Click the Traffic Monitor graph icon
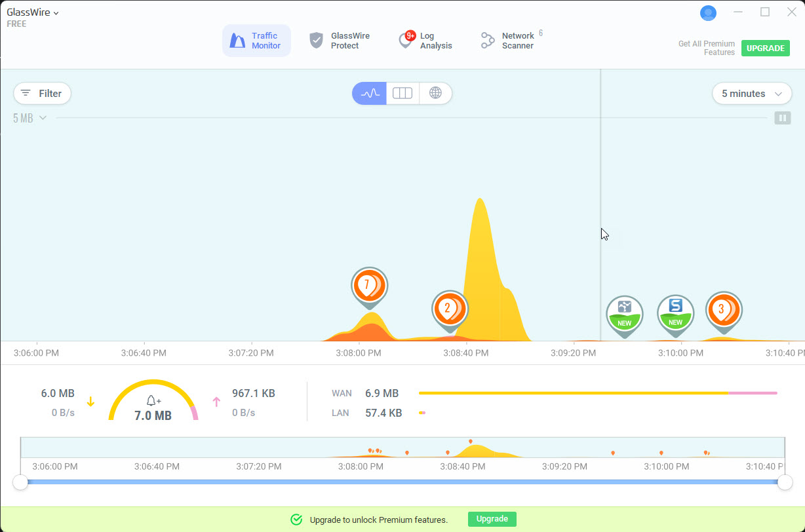This screenshot has height=532, width=805. [x=237, y=41]
